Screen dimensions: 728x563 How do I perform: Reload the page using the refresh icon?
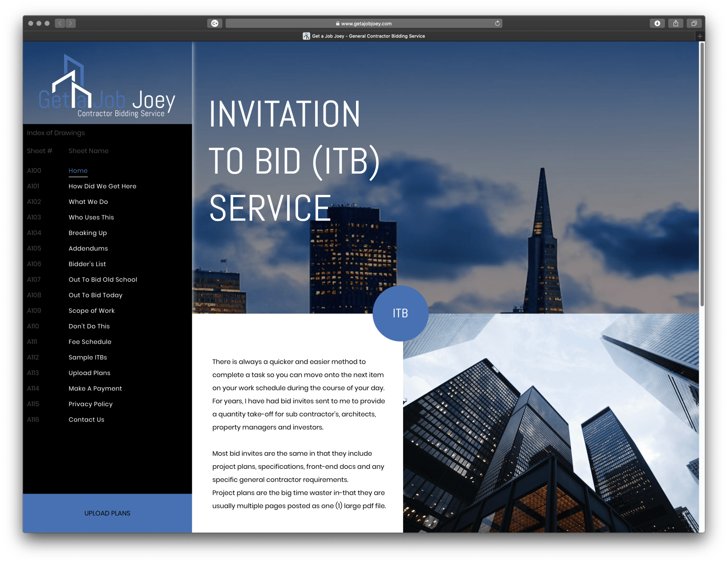497,24
